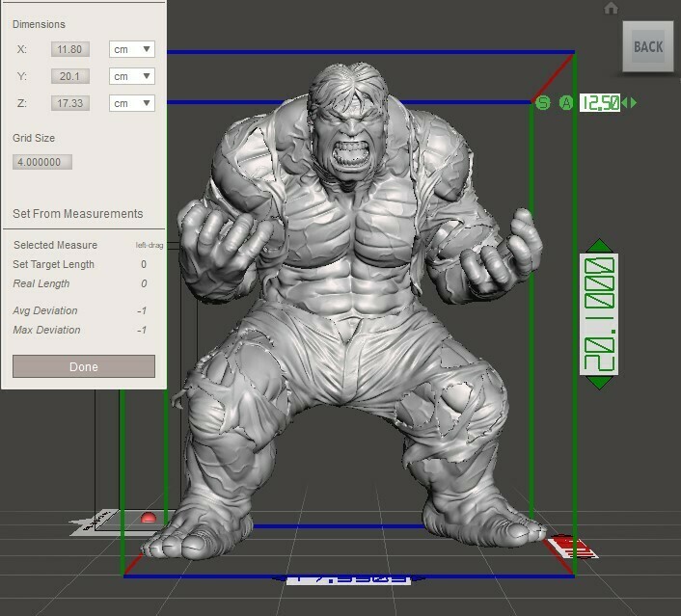
Task: Click the Avg Deviation value -1
Action: [x=142, y=310]
